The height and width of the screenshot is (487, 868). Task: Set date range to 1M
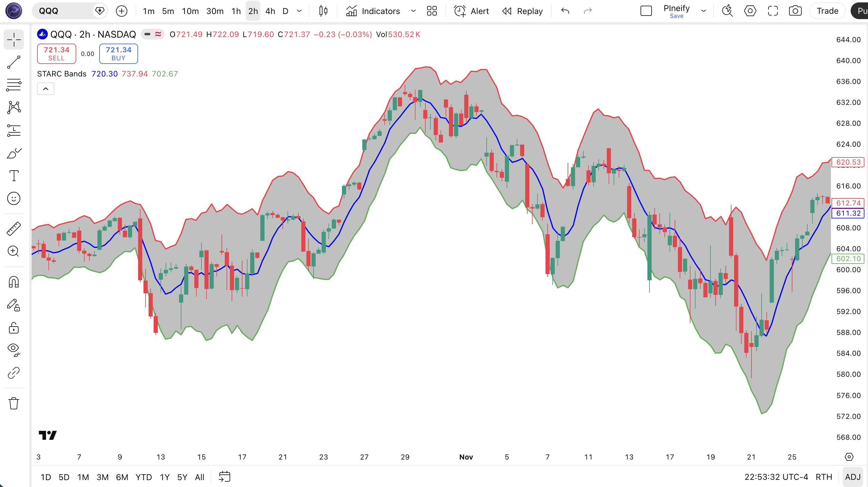click(x=83, y=477)
